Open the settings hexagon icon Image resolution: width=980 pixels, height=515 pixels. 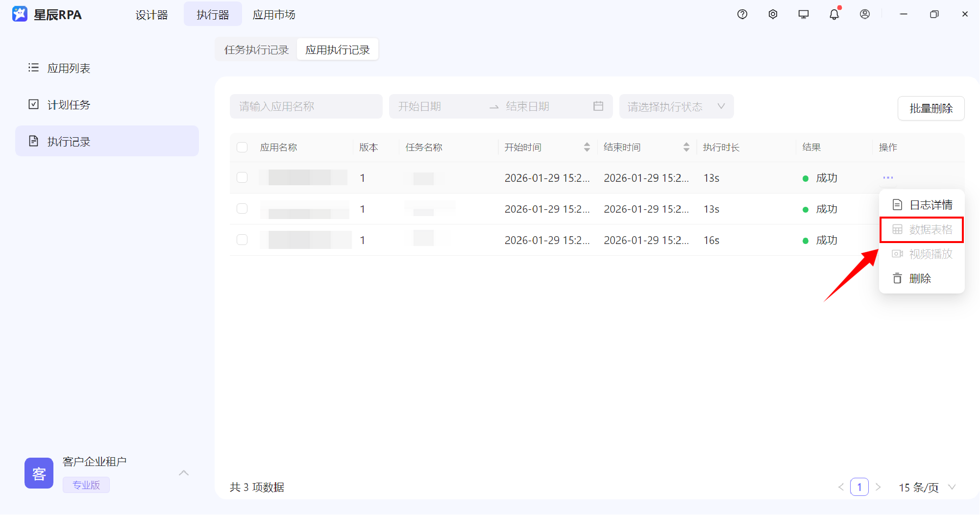pos(773,15)
